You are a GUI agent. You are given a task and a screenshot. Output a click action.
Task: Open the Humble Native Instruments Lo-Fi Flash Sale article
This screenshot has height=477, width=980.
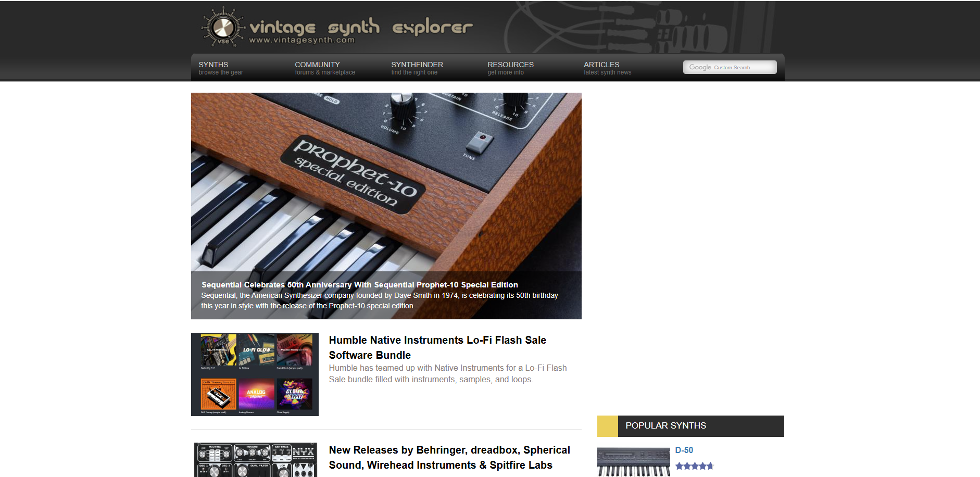point(437,347)
